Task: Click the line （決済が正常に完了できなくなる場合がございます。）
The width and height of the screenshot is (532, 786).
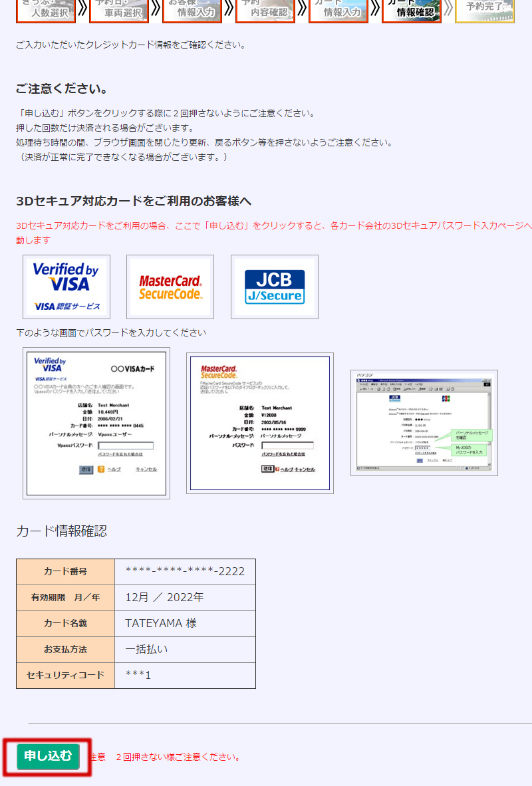Action: [123, 157]
